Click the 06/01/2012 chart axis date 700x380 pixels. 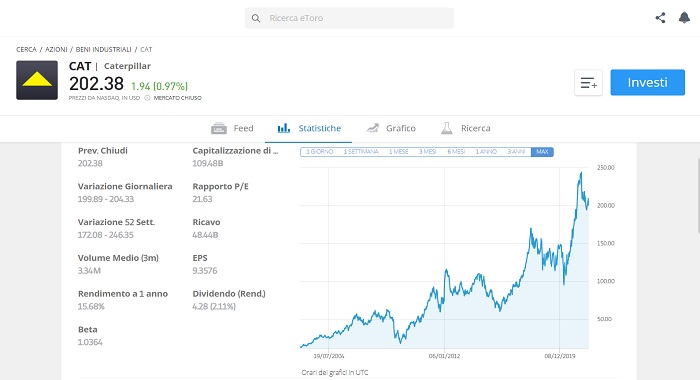[x=444, y=356]
